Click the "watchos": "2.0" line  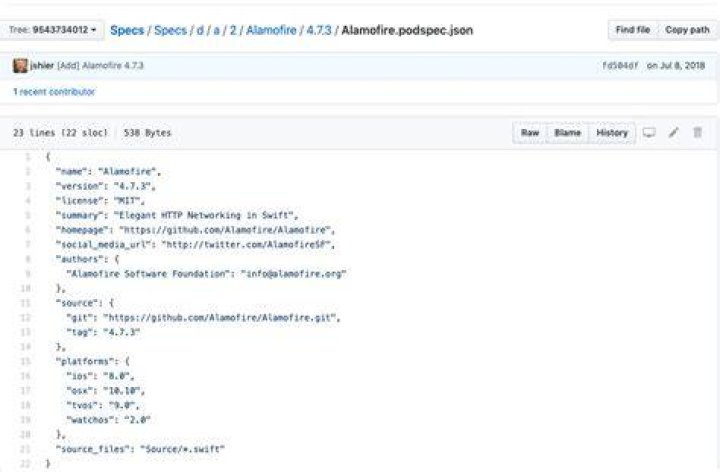click(109, 420)
